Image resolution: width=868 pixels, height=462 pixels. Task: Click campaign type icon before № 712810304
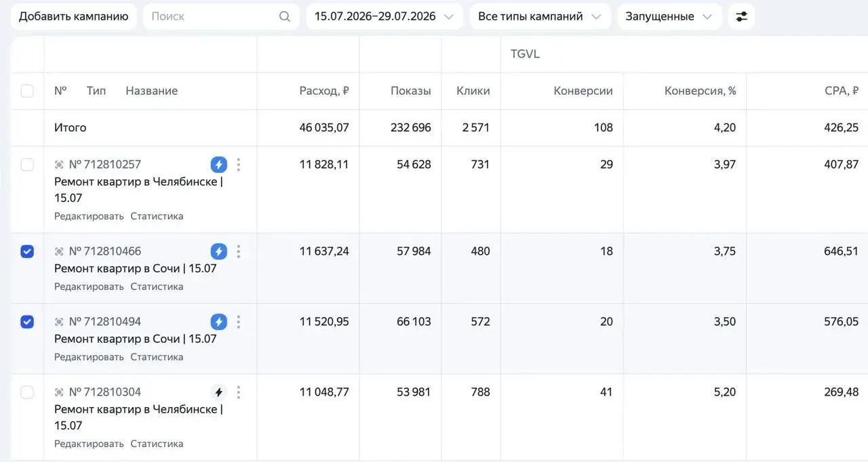(59, 393)
